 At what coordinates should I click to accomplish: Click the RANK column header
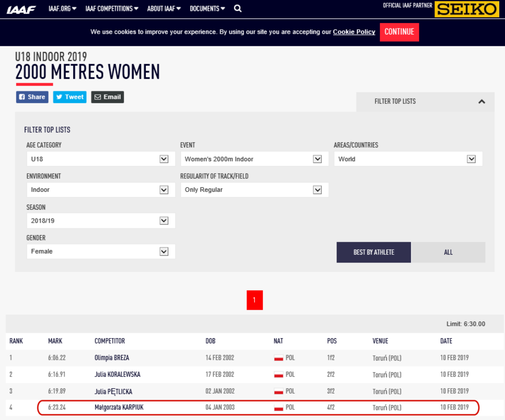(16, 341)
